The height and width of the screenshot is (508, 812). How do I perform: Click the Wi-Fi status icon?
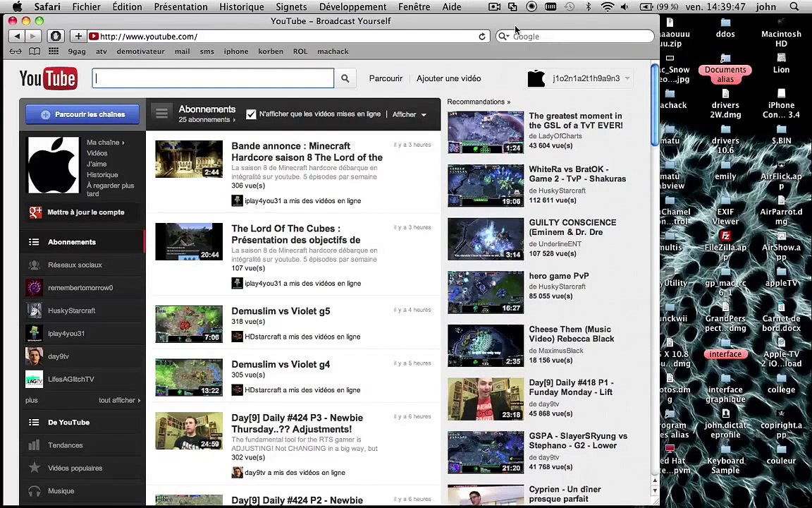point(608,7)
